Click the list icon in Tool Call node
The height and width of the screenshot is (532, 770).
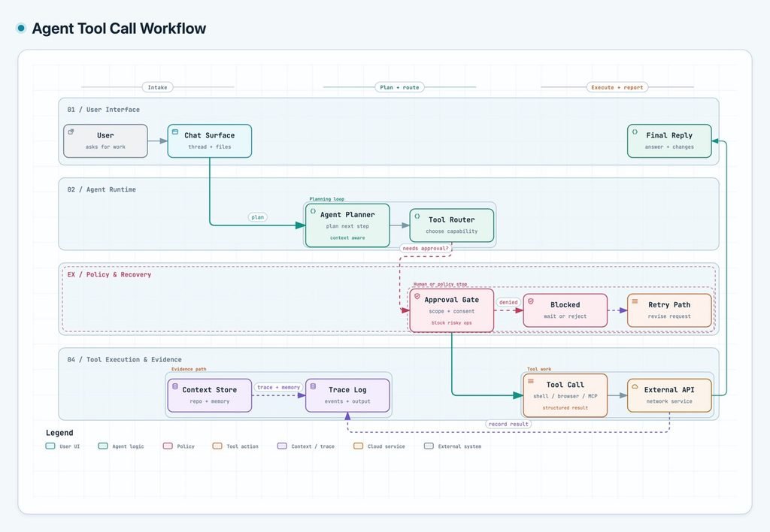(x=531, y=381)
